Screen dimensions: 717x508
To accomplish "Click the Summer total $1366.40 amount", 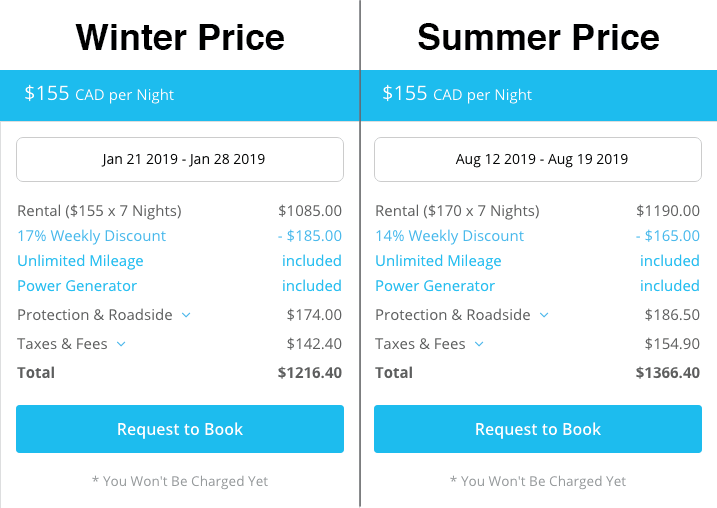I will (668, 373).
